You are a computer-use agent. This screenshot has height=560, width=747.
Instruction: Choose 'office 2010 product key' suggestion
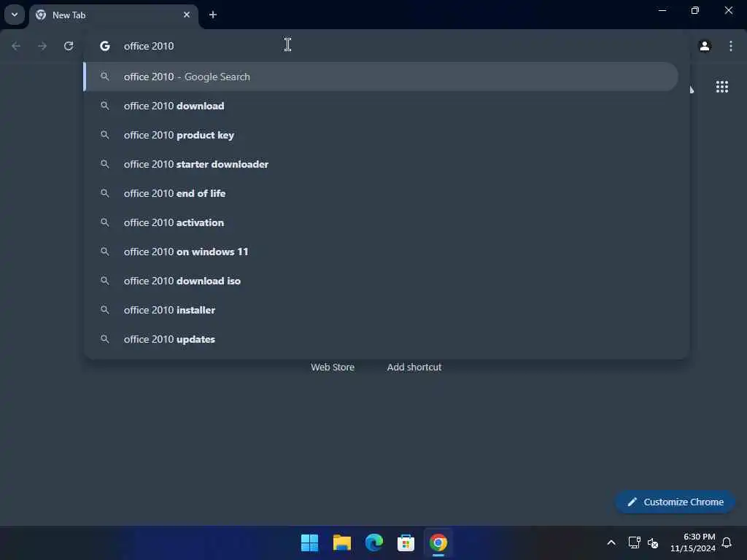(x=381, y=135)
